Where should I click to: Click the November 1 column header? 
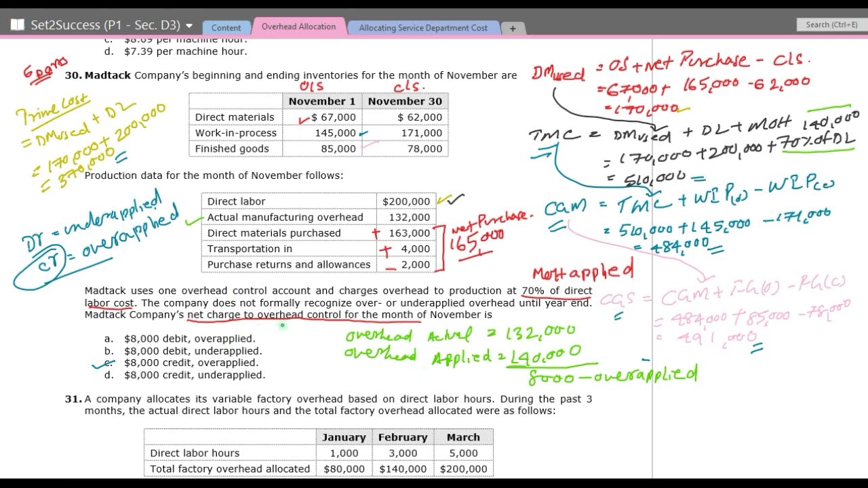click(x=322, y=101)
